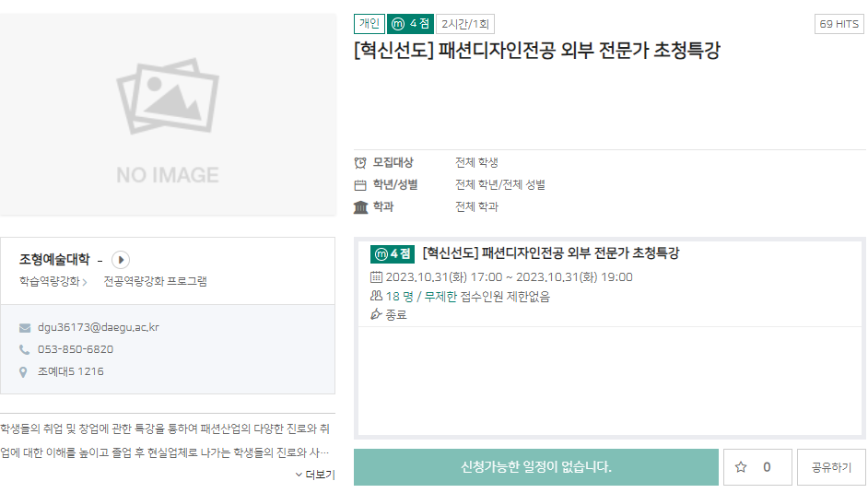The image size is (868, 493).
Task: Select the schedule item 패션디자인전공 외부 전문가 초청특강
Action: [550, 253]
